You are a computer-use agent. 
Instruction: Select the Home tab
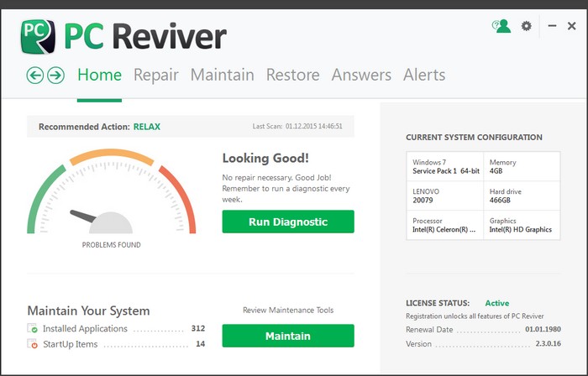[x=99, y=75]
